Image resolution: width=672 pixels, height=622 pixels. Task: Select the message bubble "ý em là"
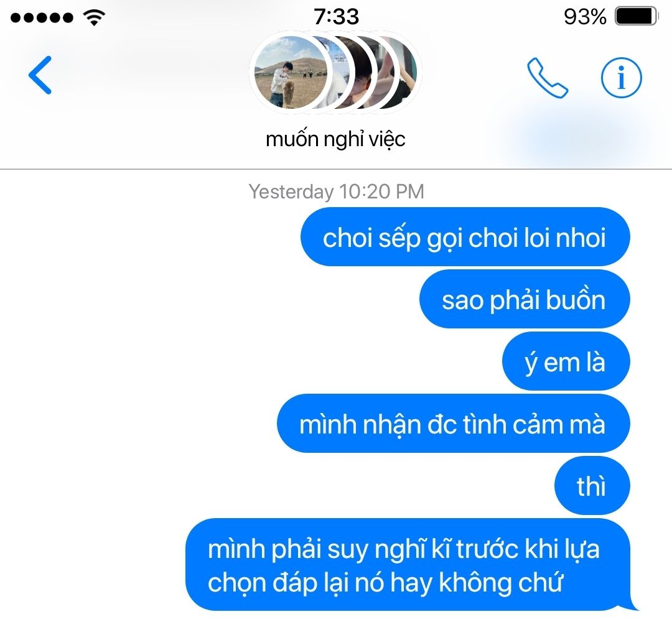pos(566,361)
